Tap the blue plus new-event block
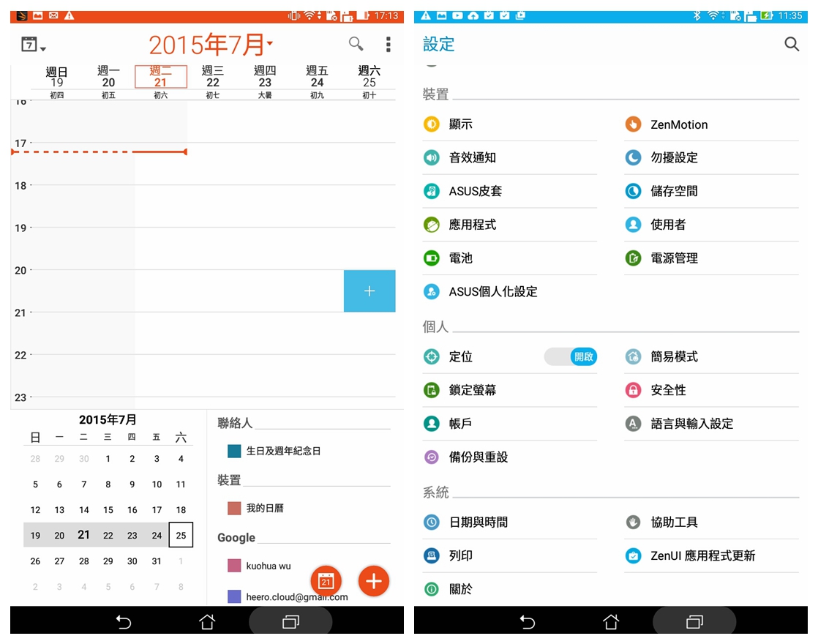This screenshot has width=818, height=644. 369,291
